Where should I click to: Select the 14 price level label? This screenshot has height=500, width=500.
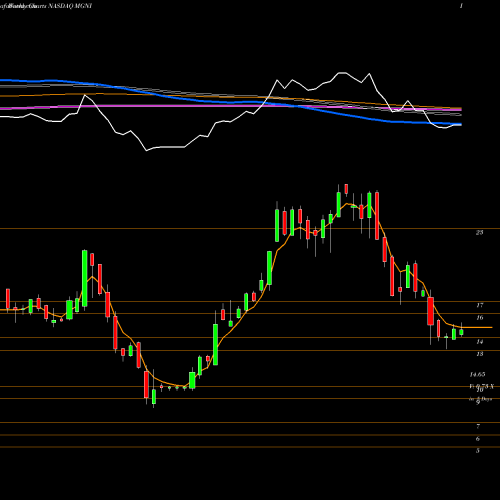(x=480, y=342)
